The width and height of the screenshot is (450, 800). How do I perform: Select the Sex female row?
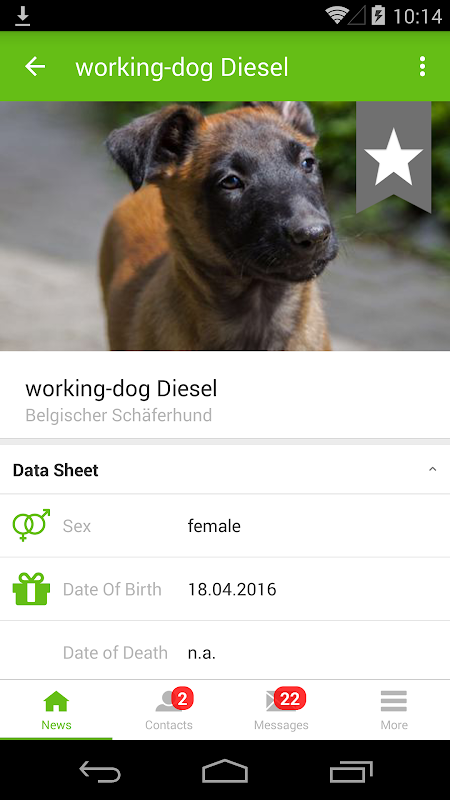click(x=225, y=526)
